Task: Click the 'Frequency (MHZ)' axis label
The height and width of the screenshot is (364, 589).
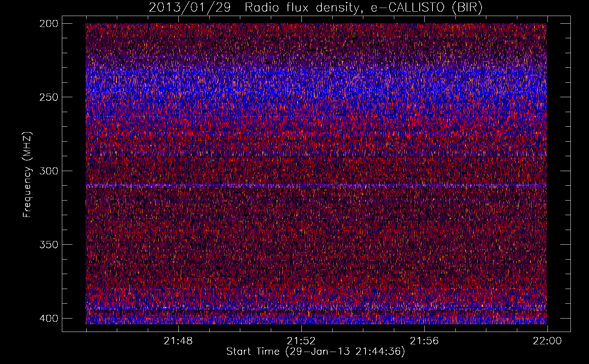Action: coord(27,174)
